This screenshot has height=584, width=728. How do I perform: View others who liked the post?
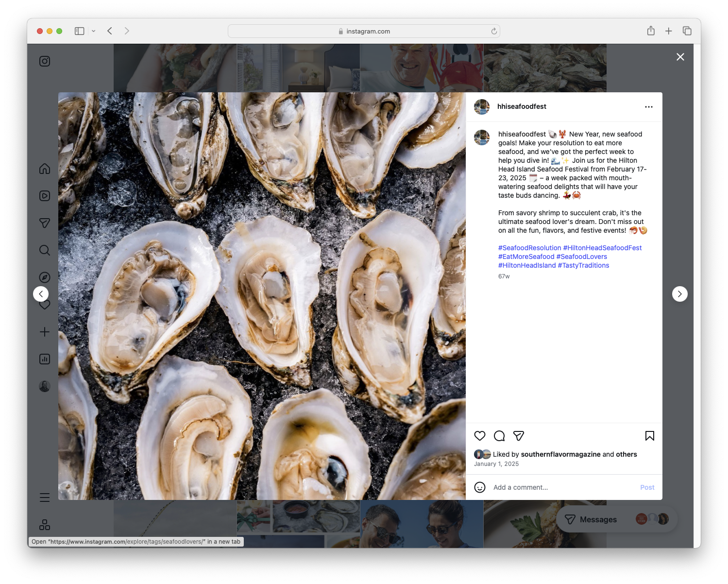[626, 454]
